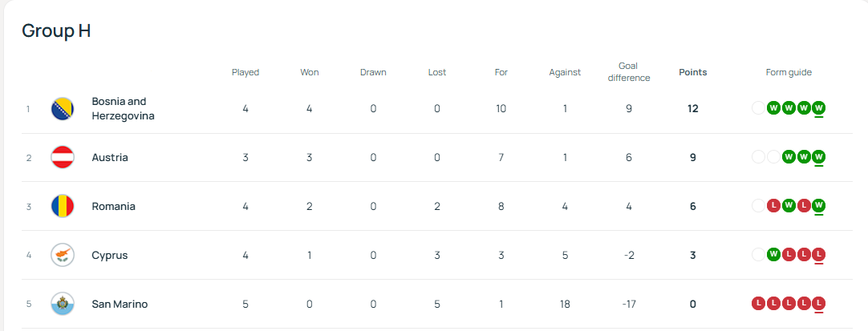Click Austria's underlined latest W badge
This screenshot has height=331, width=868.
click(818, 157)
